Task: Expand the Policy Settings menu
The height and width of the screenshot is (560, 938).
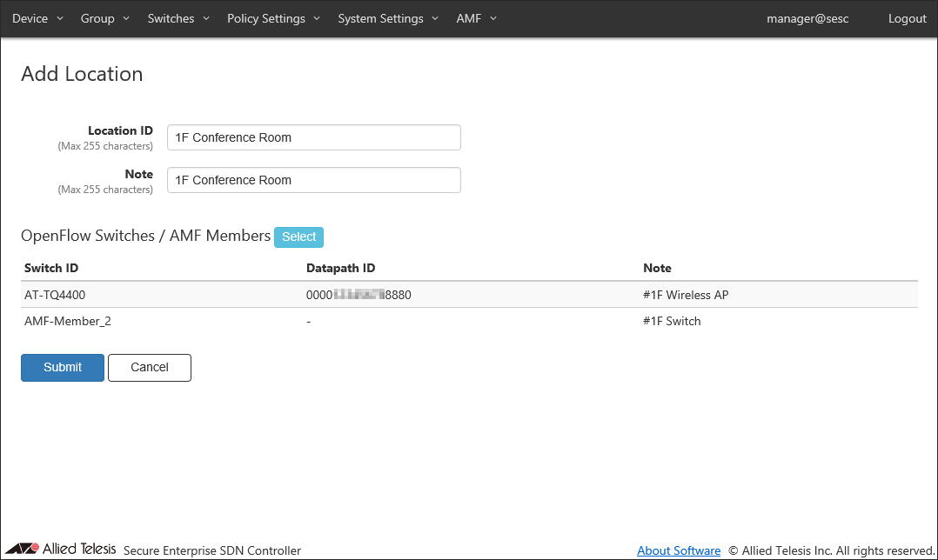Action: pyautogui.click(x=273, y=18)
